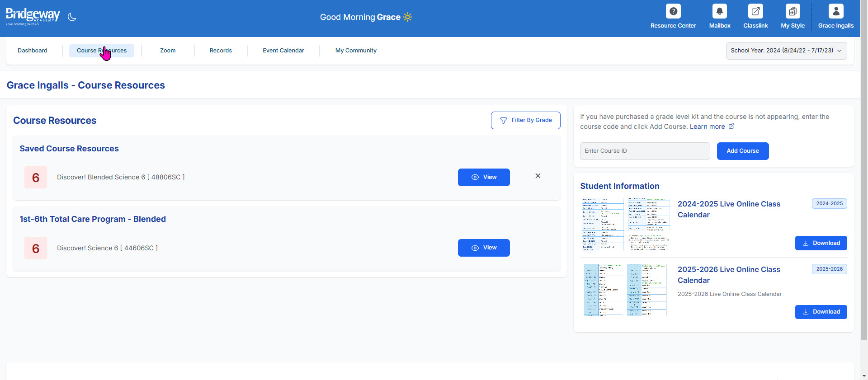Click the Bridgeway Academy logo
Image resolution: width=868 pixels, height=380 pixels.
(x=33, y=17)
